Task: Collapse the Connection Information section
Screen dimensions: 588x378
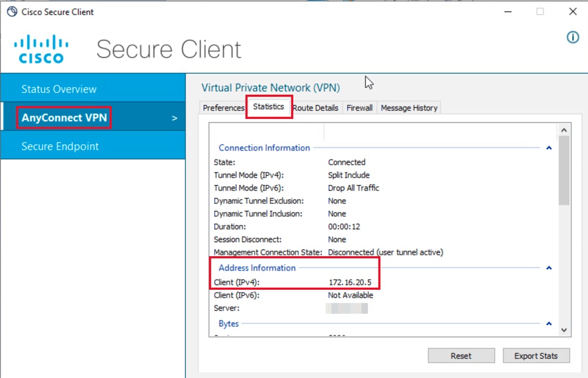Action: click(549, 148)
